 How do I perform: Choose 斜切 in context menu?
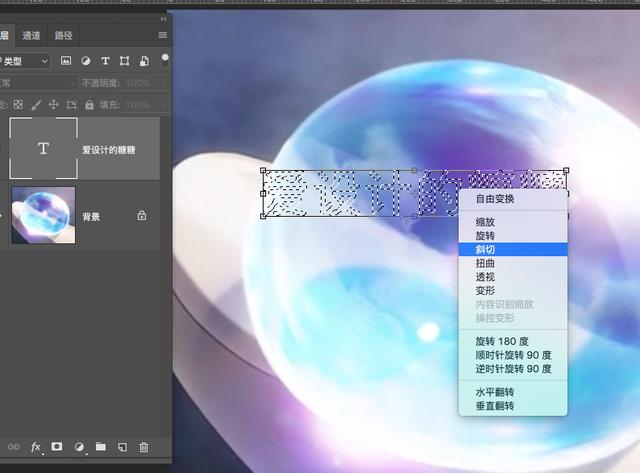tap(513, 249)
